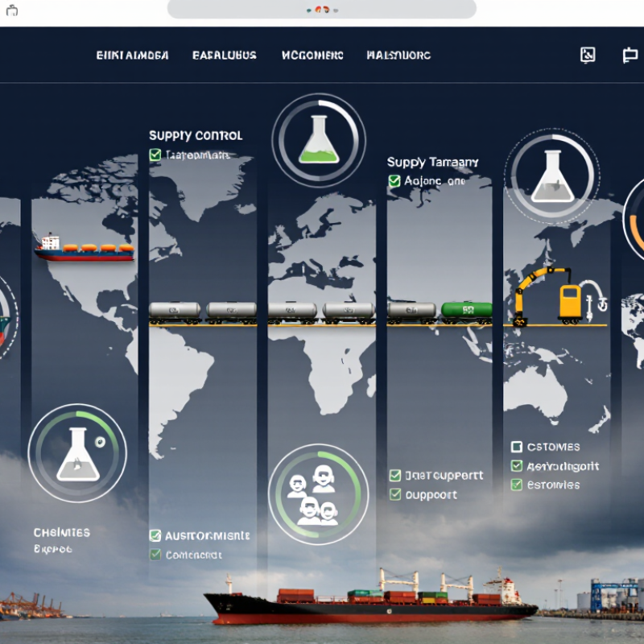Click the image gallery icon in header
644x644 pixels.
pyautogui.click(x=588, y=55)
